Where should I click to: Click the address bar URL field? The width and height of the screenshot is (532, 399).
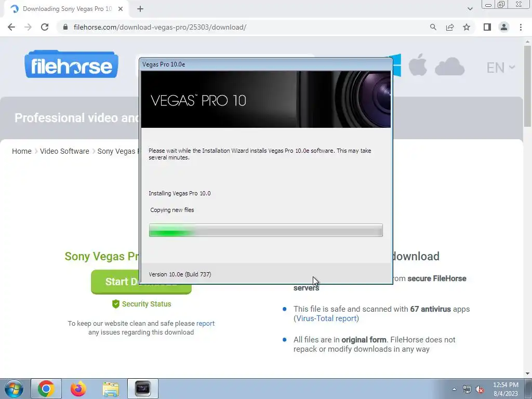pos(244,27)
